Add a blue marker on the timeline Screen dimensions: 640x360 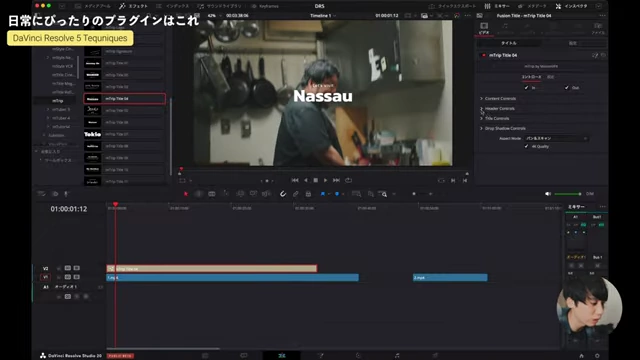337,194
